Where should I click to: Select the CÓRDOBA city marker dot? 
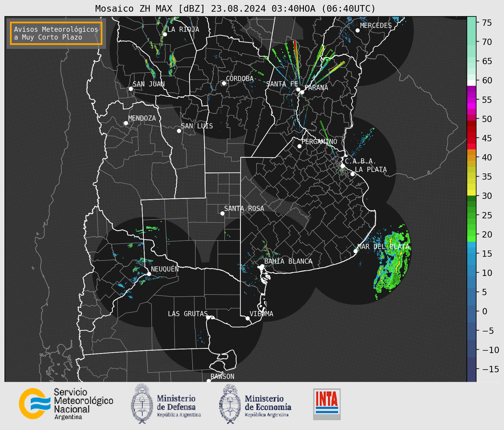point(224,83)
